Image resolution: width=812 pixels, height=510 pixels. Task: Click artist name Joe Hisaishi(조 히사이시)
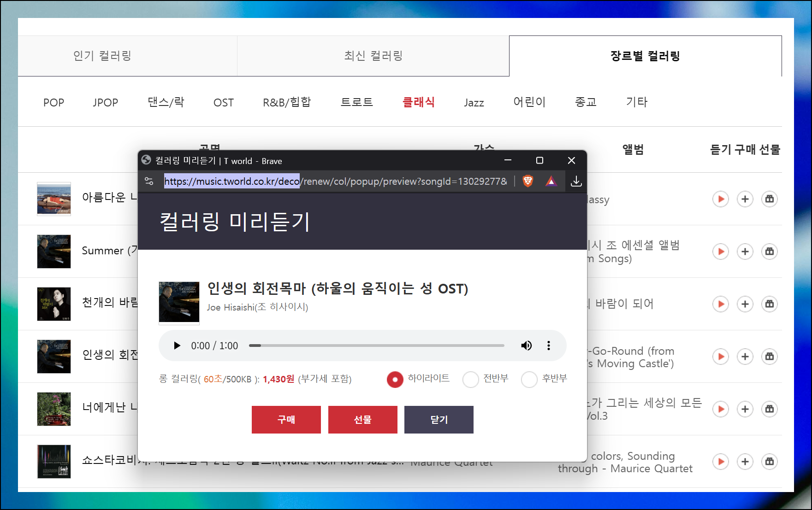click(x=257, y=307)
